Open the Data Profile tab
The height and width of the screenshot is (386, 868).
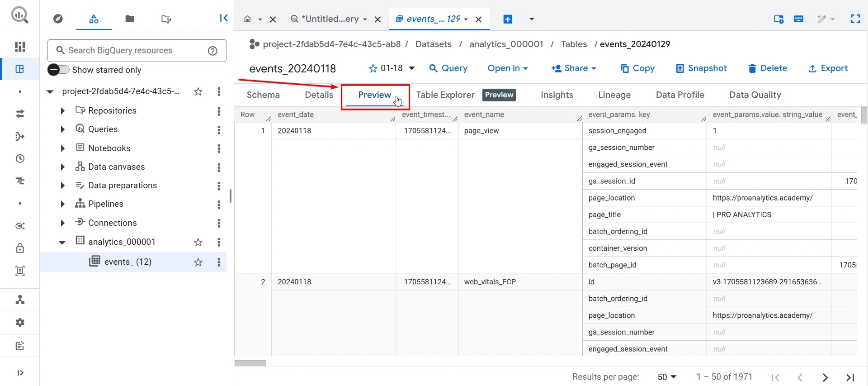click(680, 95)
